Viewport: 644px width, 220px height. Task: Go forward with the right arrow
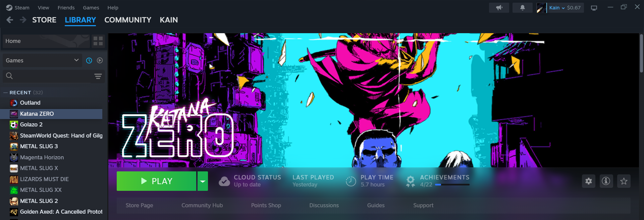23,20
